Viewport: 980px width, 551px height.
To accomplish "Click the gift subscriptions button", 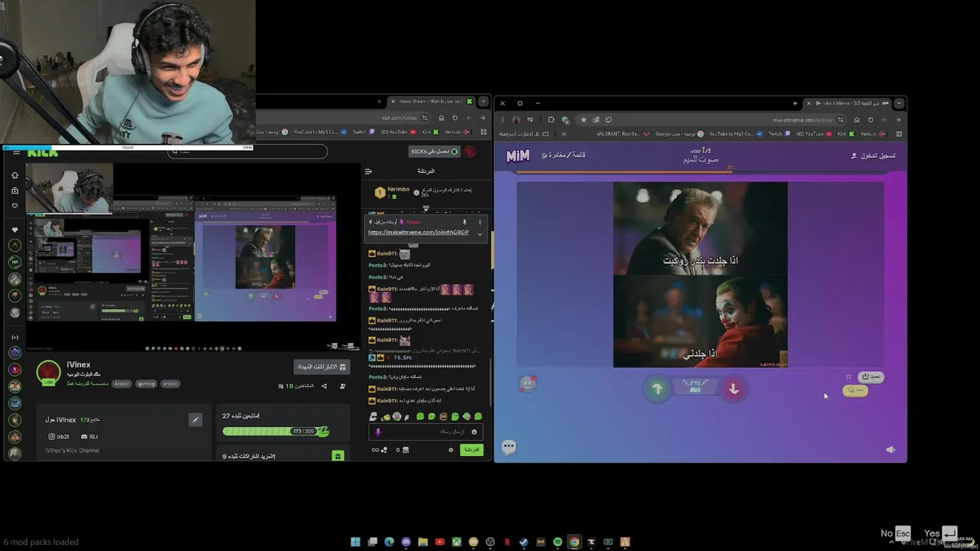I will [x=322, y=367].
